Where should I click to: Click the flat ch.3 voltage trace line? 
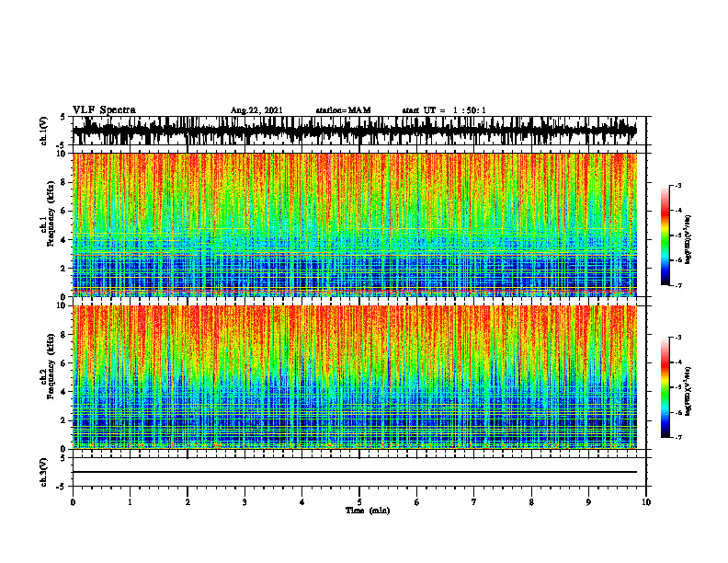[x=355, y=472]
